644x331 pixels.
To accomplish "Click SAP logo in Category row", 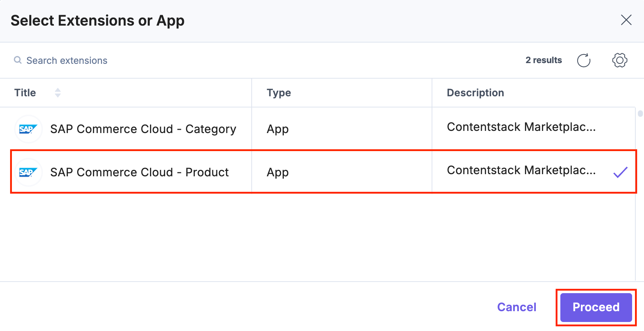I will pos(28,129).
